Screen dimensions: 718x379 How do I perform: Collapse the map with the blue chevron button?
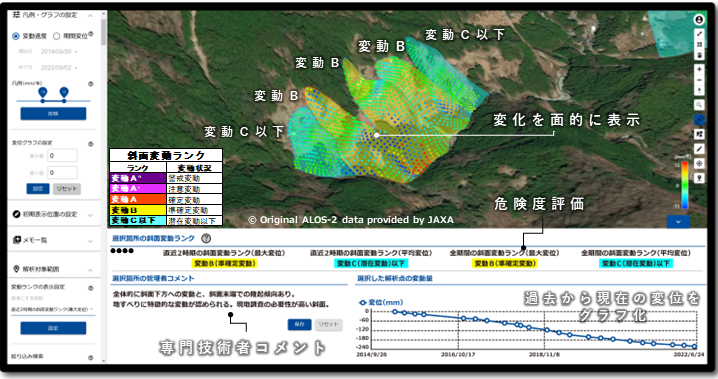(x=678, y=222)
